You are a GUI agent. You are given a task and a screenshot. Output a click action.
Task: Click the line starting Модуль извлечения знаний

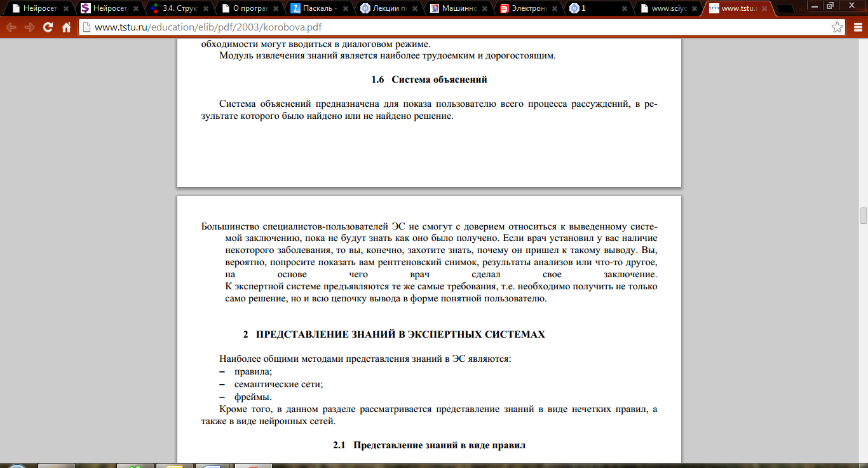click(388, 55)
